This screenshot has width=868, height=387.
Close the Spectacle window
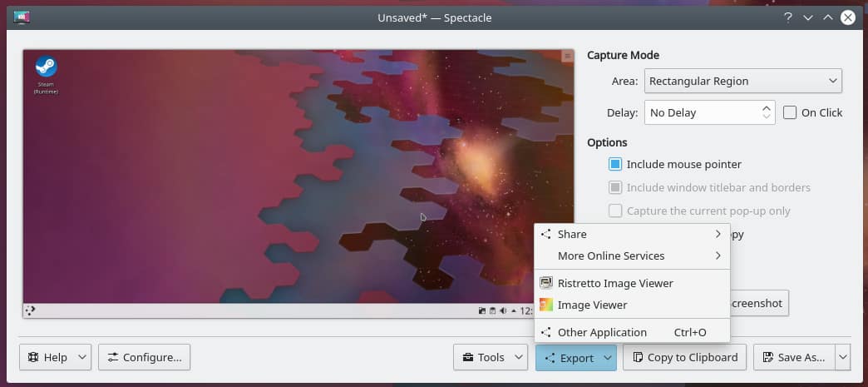click(x=847, y=17)
